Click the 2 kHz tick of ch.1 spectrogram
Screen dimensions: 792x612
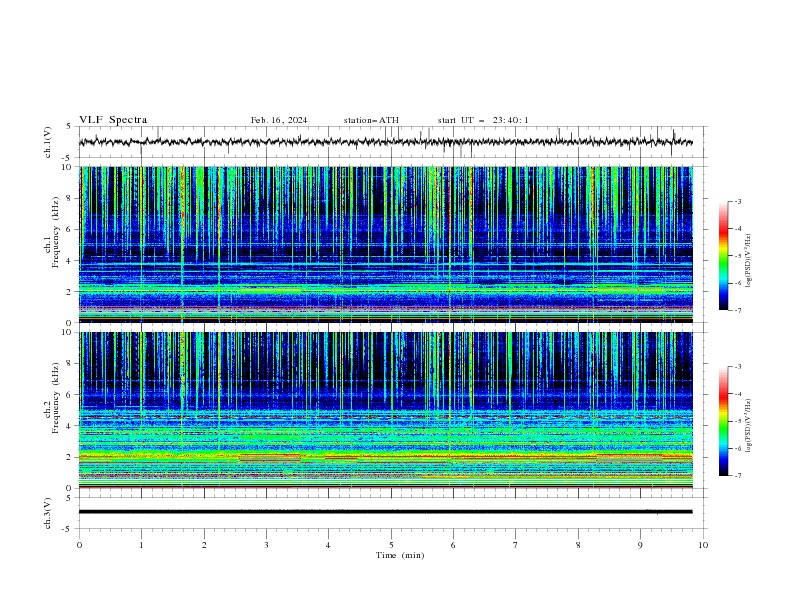[x=69, y=292]
